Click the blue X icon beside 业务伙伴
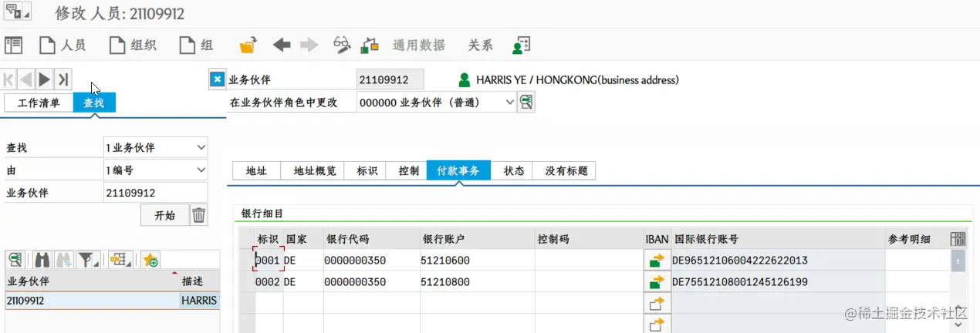Screen dimensions: 980x333 coord(218,79)
